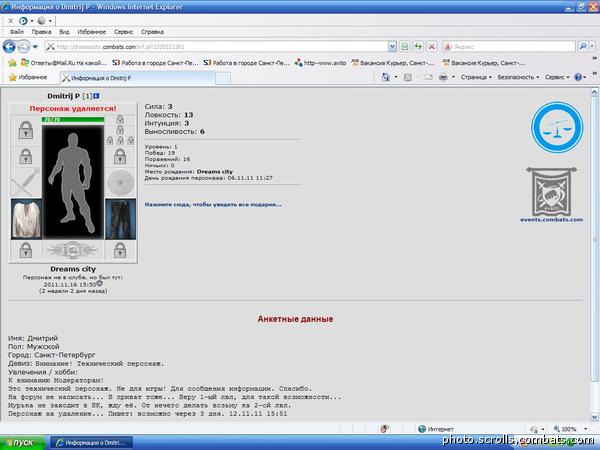Click the RSS feeds icon
The width and height of the screenshot is (600, 450).
[408, 77]
